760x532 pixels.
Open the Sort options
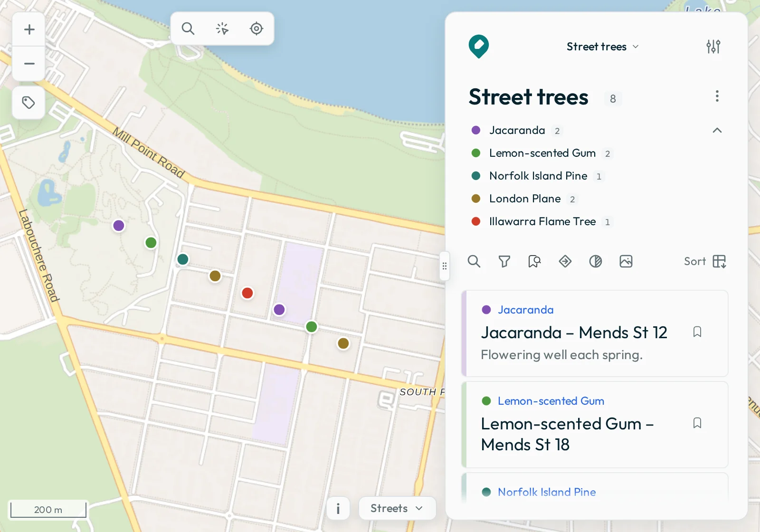[x=705, y=261]
